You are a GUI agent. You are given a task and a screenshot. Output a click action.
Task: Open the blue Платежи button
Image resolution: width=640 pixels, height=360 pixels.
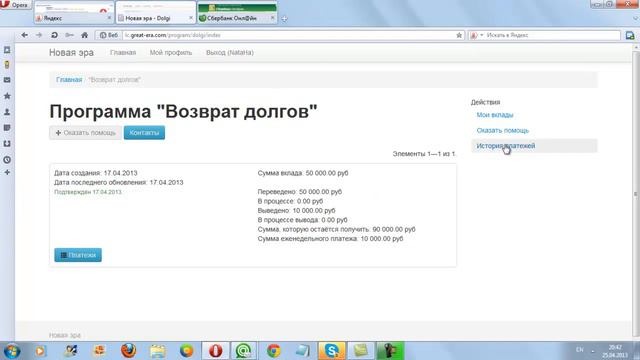78,255
